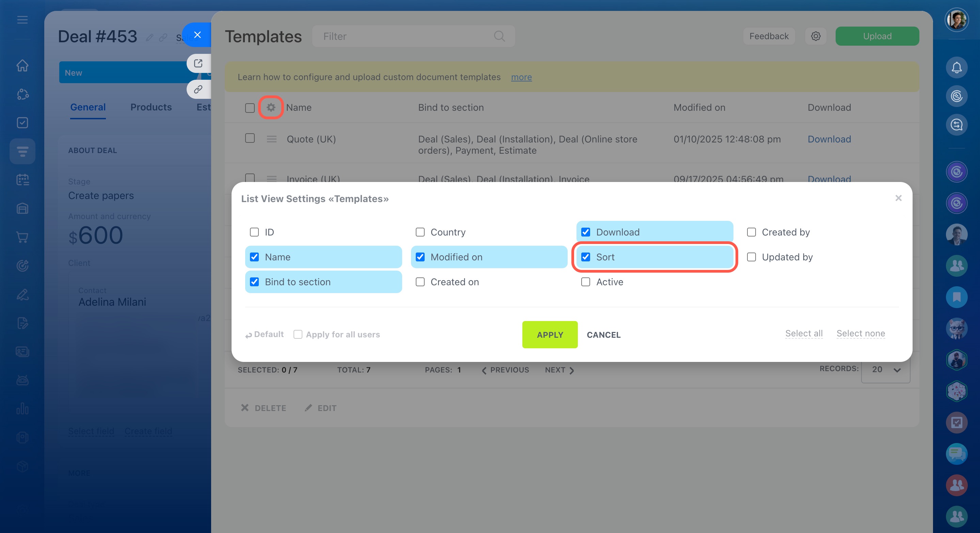Screen dimensions: 980x533
Task: Open the shopping cart sidebar icon
Action: pyautogui.click(x=22, y=237)
